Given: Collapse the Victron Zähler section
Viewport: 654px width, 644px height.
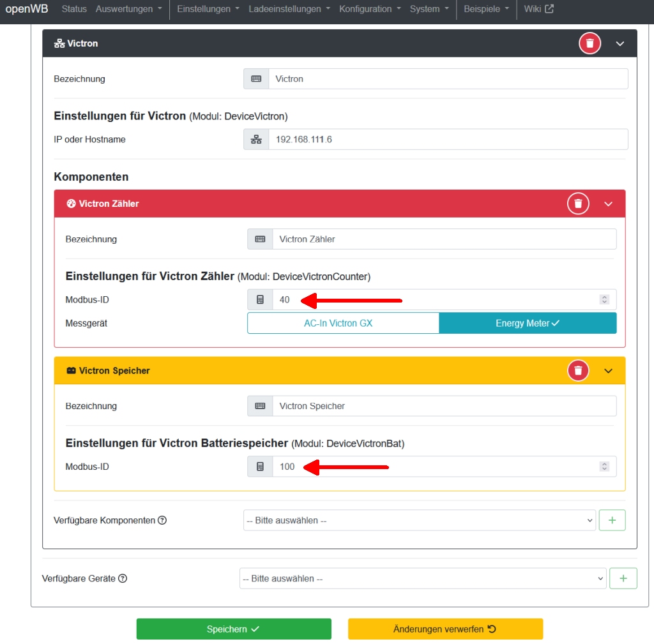Looking at the screenshot, I should click(608, 204).
